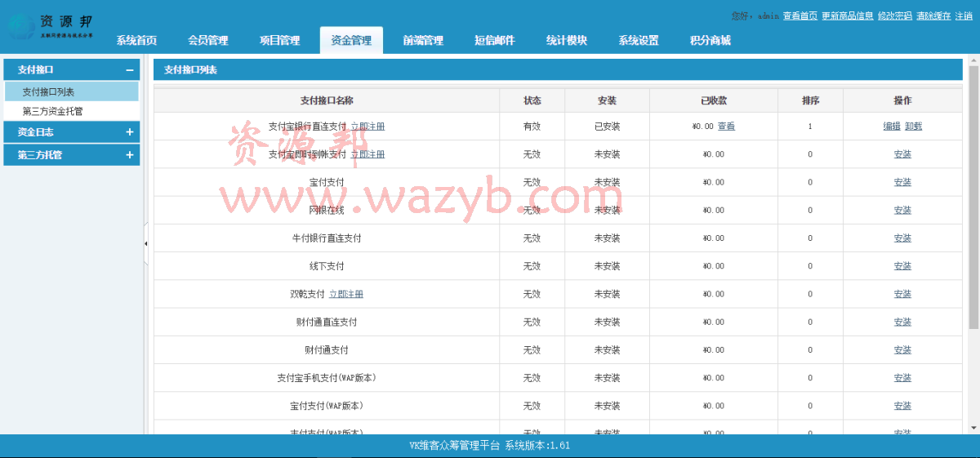This screenshot has width=980, height=458.
Task: Click 编辑 for 支付宝银行直连支付
Action: [892, 127]
